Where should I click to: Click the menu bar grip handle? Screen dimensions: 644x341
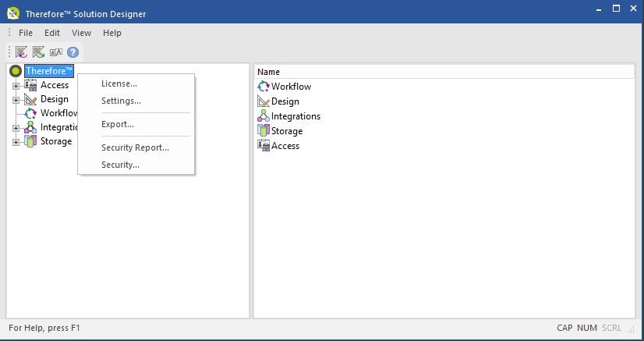[x=9, y=32]
